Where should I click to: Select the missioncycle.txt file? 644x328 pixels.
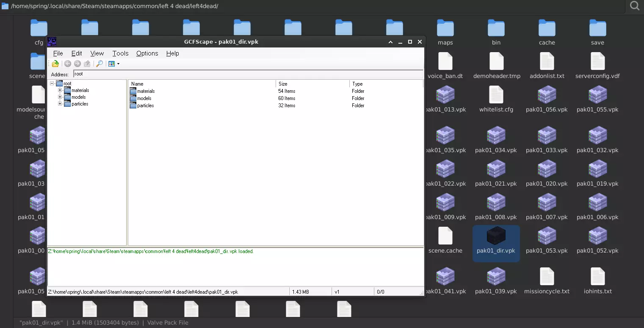tap(547, 281)
